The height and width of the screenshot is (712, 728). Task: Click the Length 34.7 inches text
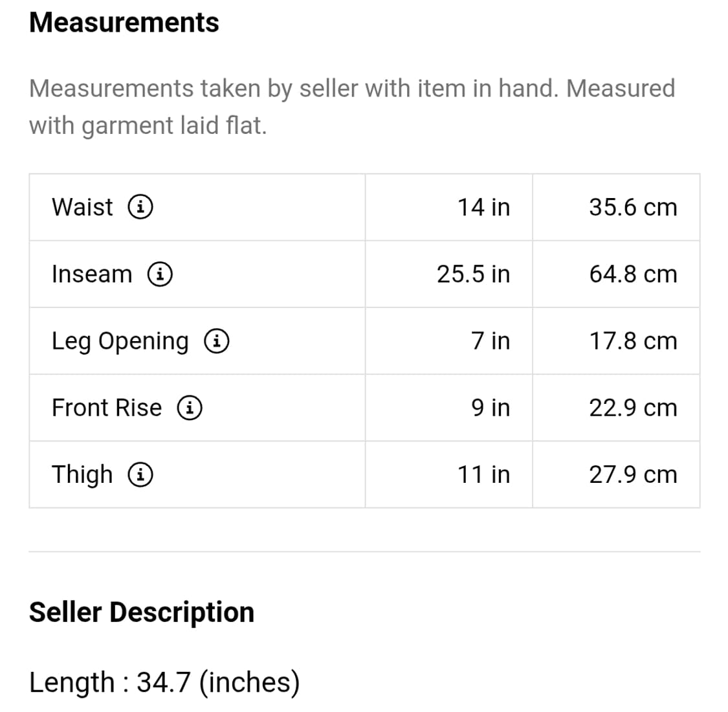[x=164, y=682]
